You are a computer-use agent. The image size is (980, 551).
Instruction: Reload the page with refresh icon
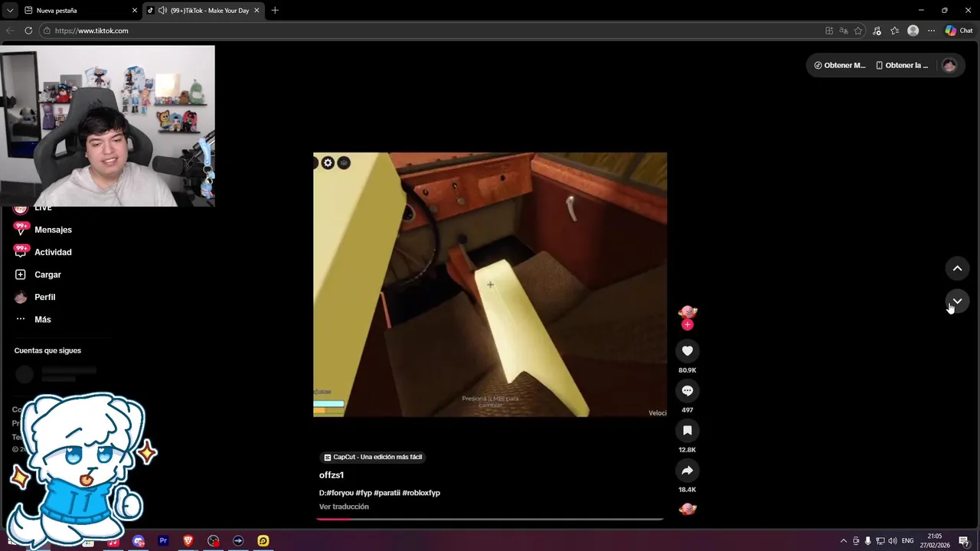coord(28,31)
